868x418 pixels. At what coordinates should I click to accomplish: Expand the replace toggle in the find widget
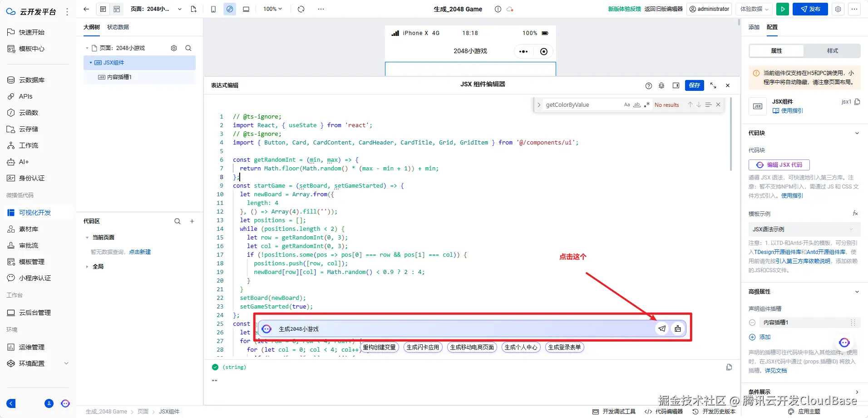click(539, 104)
